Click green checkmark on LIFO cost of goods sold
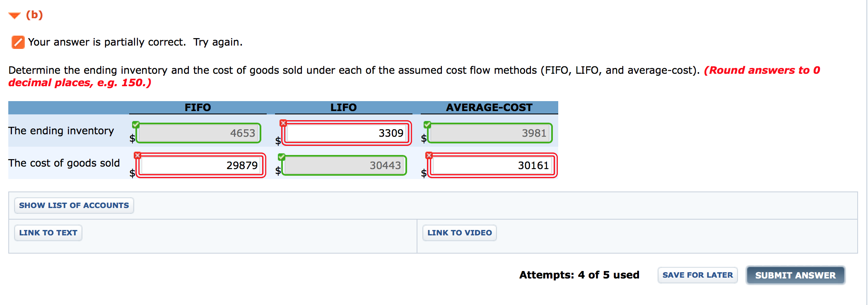 (282, 157)
